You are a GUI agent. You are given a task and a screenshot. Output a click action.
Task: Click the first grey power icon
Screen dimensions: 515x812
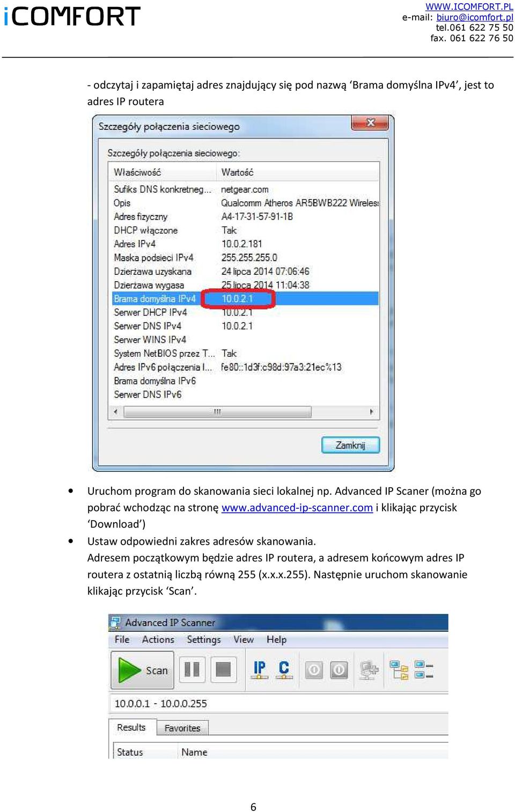314,670
